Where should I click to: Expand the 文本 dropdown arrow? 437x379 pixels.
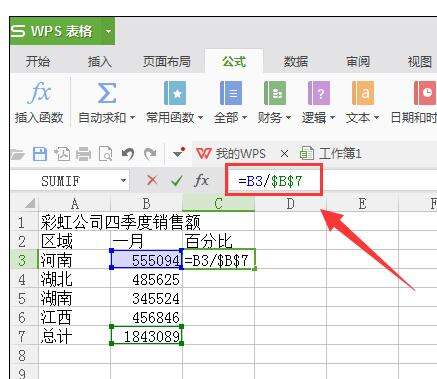coord(376,118)
